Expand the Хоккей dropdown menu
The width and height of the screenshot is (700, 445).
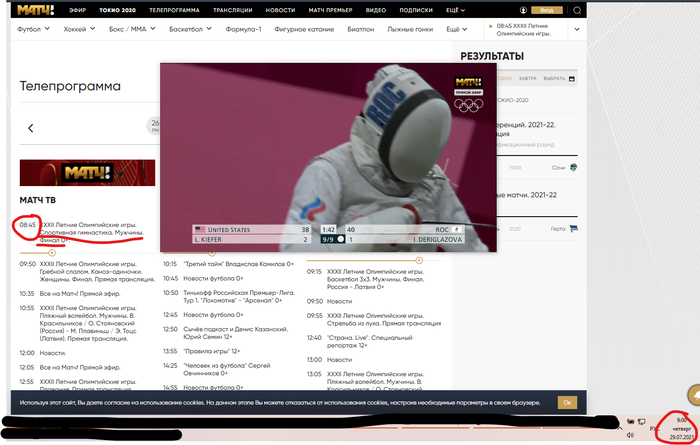(x=79, y=29)
